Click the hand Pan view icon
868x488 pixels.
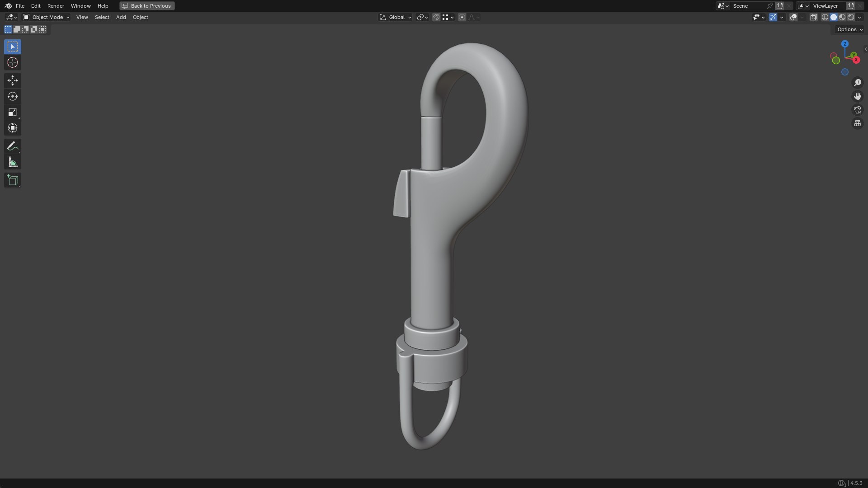tap(858, 96)
